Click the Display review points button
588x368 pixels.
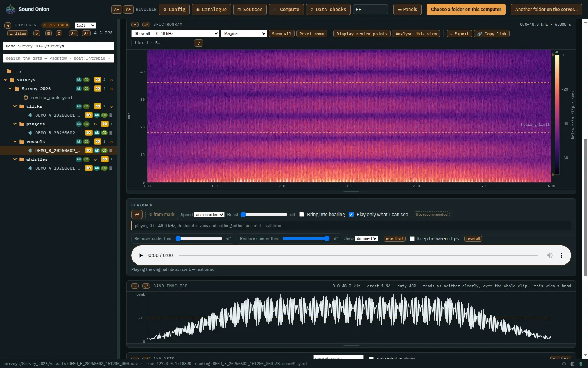click(x=362, y=34)
